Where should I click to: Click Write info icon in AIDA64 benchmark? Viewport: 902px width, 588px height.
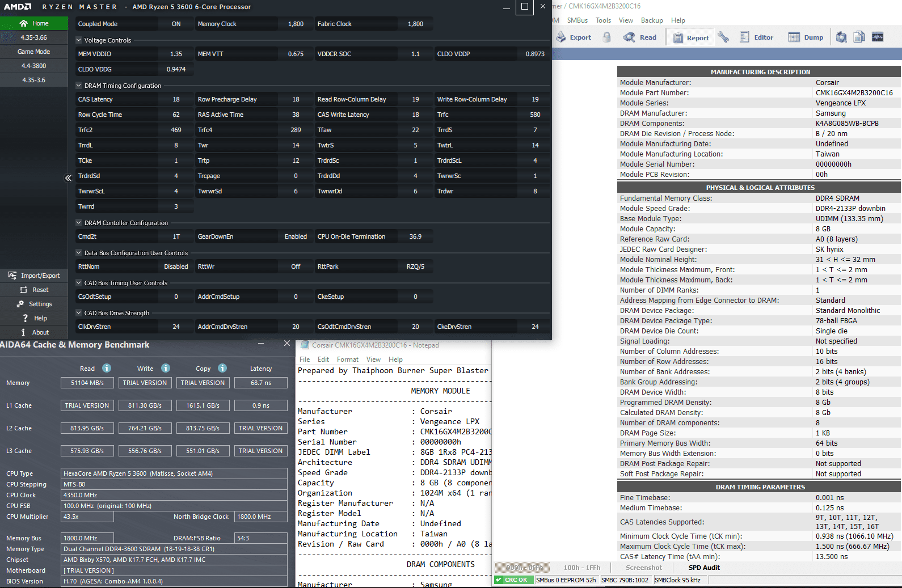[x=166, y=368]
